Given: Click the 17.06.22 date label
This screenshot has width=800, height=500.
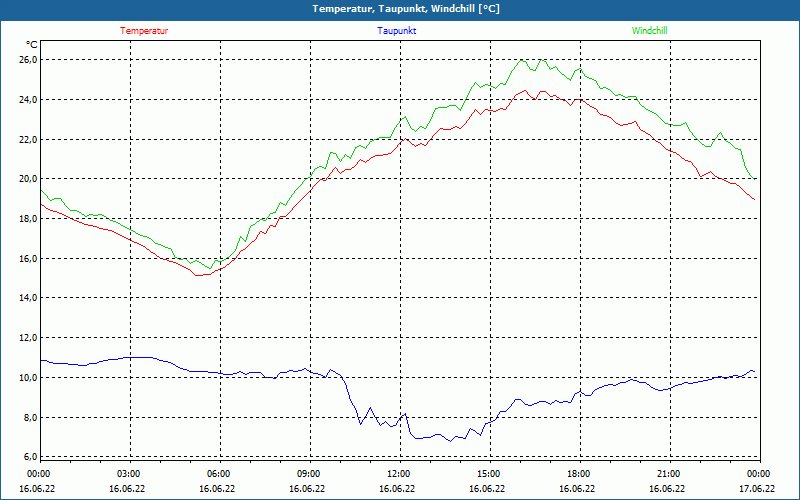Looking at the screenshot, I should (757, 489).
